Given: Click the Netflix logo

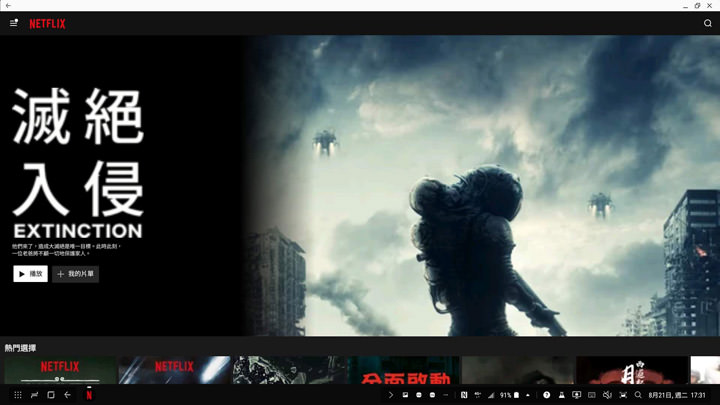Looking at the screenshot, I should point(47,23).
